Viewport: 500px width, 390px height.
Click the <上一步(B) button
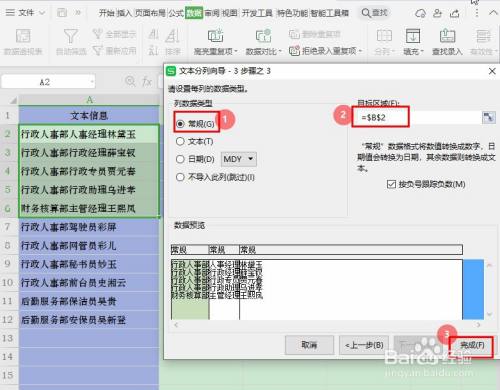pos(364,345)
